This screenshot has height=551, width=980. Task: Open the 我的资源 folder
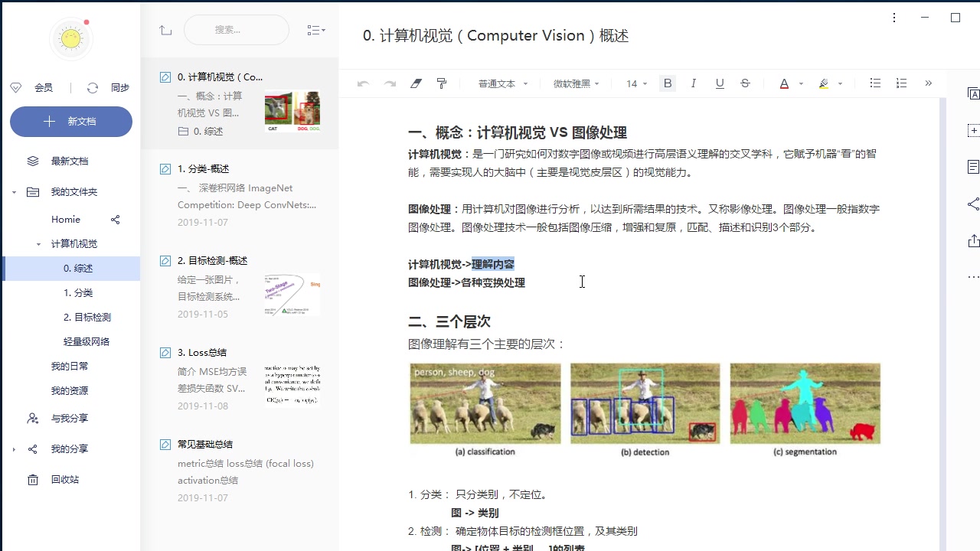[70, 391]
